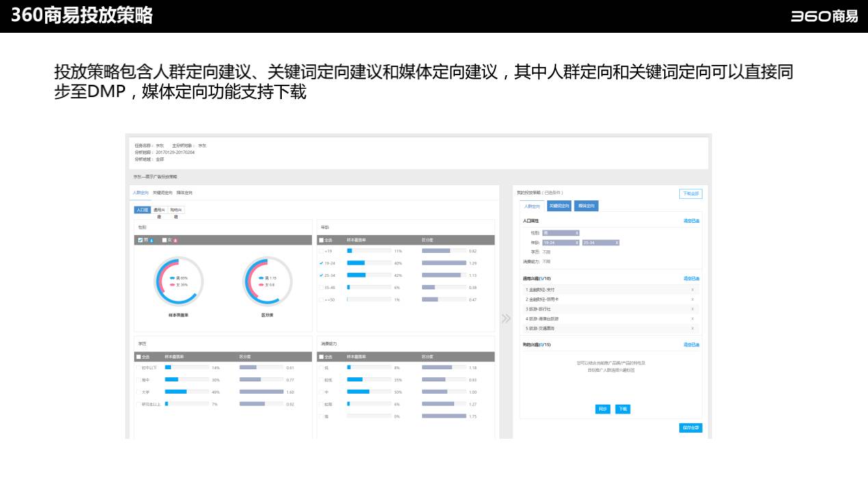Select the 大学 education checkbox

(x=138, y=392)
